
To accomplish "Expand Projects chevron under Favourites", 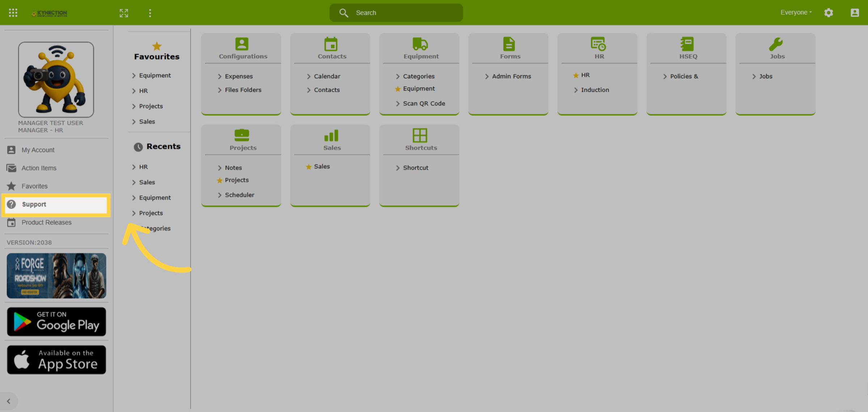I will coord(134,106).
